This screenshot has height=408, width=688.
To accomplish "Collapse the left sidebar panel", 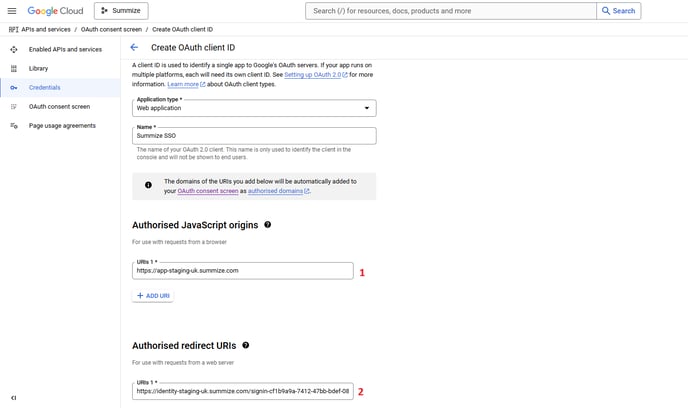I will click(x=13, y=397).
